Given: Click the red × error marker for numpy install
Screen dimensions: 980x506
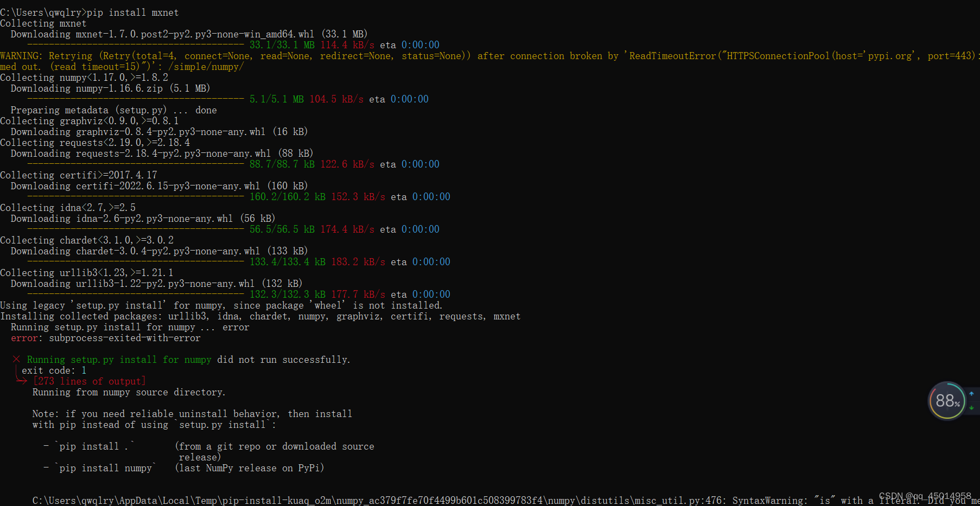Looking at the screenshot, I should 16,359.
